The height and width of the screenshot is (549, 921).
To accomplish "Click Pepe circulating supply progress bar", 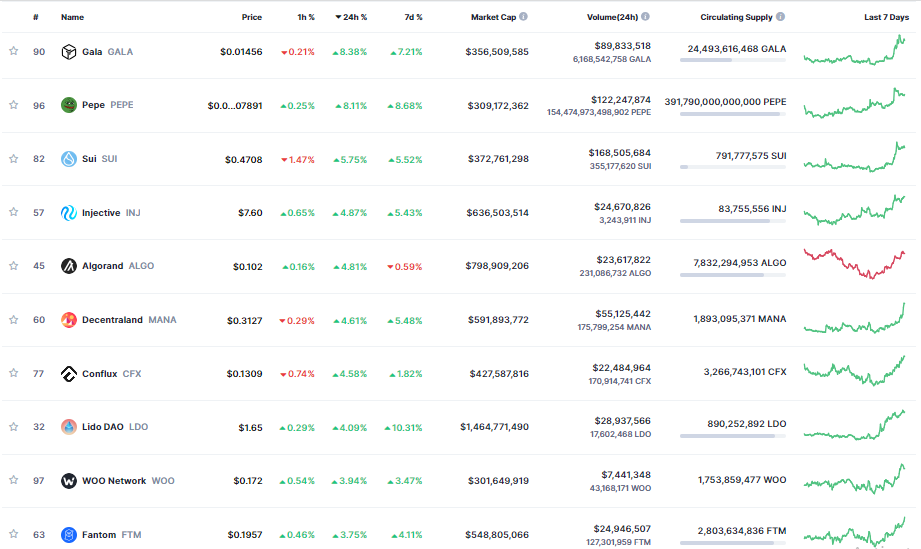I will click(733, 113).
